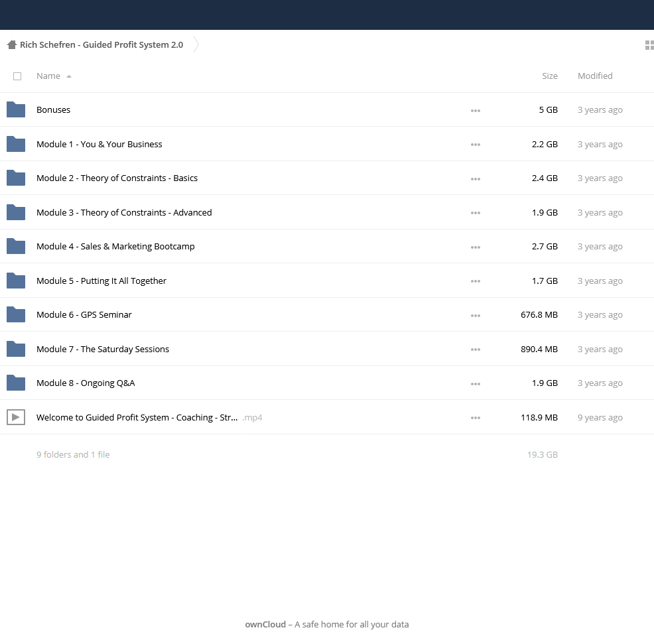The height and width of the screenshot is (644, 654).
Task: Open more actions for Module 7 Saturday Sessions
Action: [476, 350]
